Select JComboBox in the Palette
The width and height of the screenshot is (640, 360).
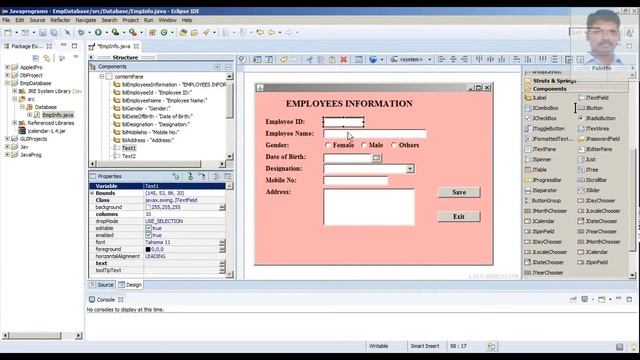coord(541,108)
